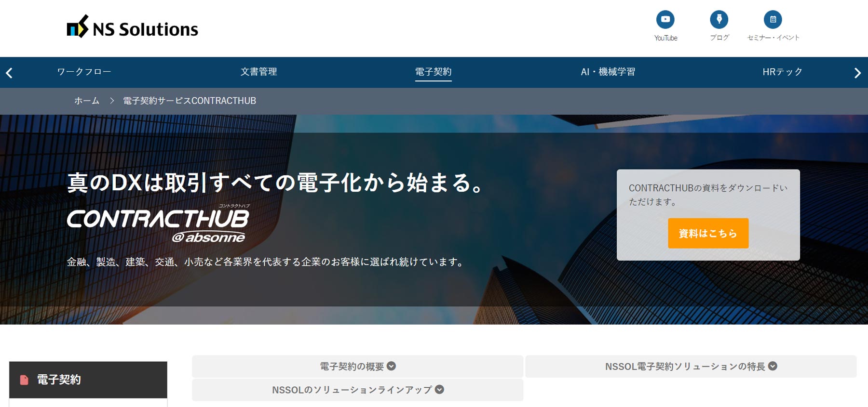This screenshot has width=868, height=407.
Task: Click the sentence starting 金融、製造、建築
Action: tap(265, 262)
